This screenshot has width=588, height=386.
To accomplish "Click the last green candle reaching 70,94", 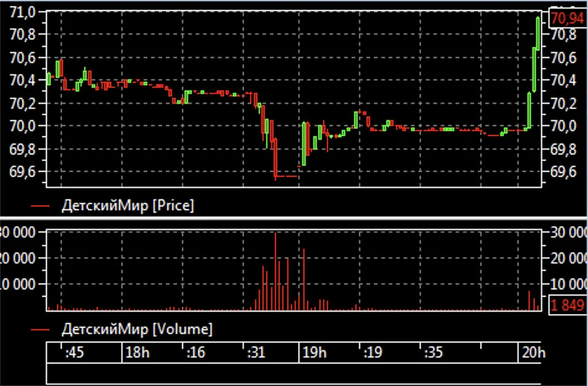I will point(538,33).
